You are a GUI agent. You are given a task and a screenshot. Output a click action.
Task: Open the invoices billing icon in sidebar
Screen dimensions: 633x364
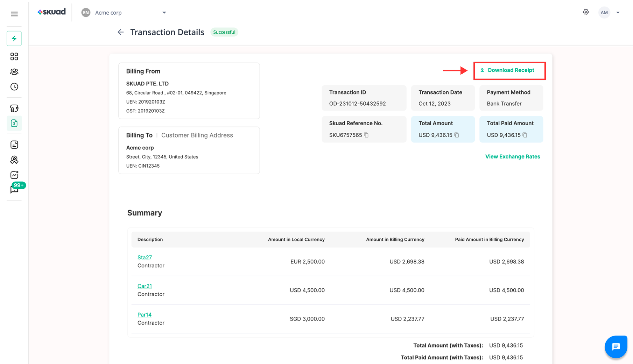(14, 123)
